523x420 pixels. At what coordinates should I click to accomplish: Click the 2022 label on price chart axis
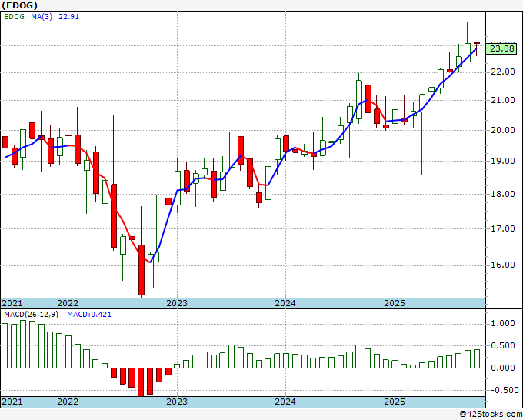pyautogui.click(x=68, y=303)
